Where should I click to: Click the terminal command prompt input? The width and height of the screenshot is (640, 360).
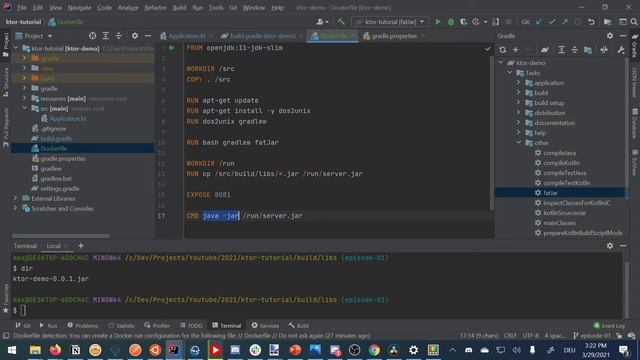pyautogui.click(x=23, y=310)
